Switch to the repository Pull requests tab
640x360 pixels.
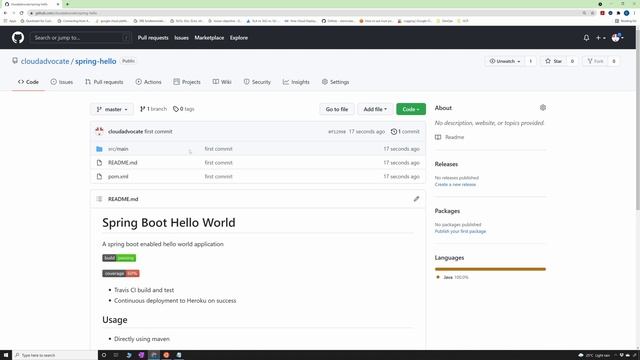click(104, 82)
